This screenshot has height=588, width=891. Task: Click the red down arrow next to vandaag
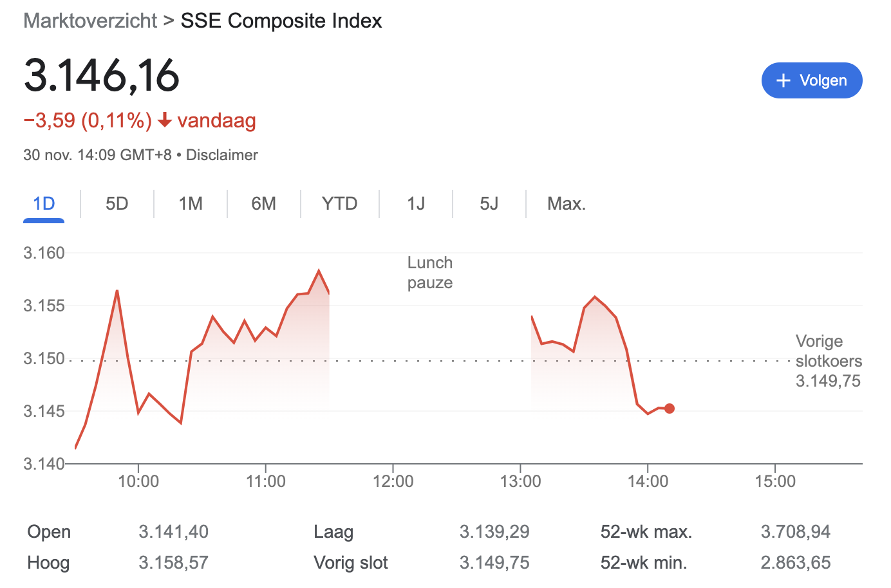pos(165,120)
